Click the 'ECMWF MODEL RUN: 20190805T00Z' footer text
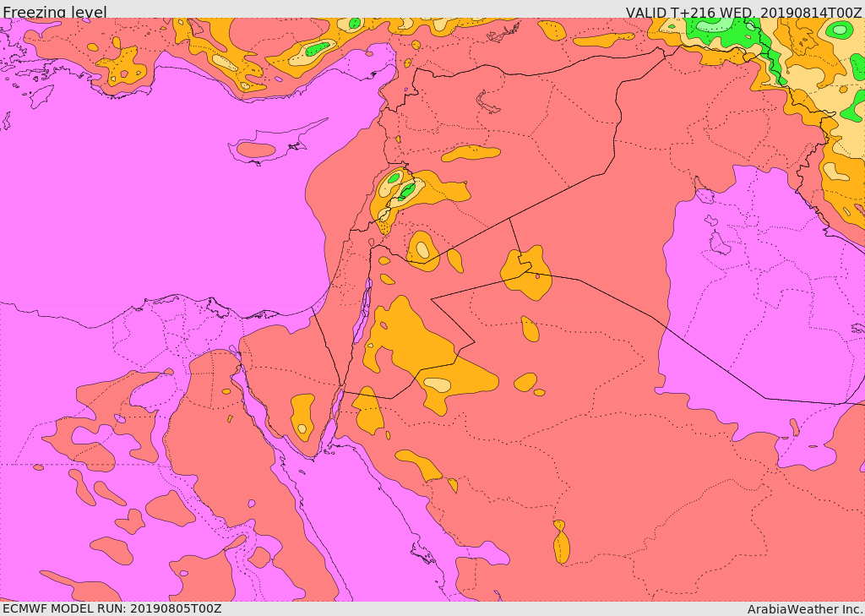 click(x=112, y=608)
